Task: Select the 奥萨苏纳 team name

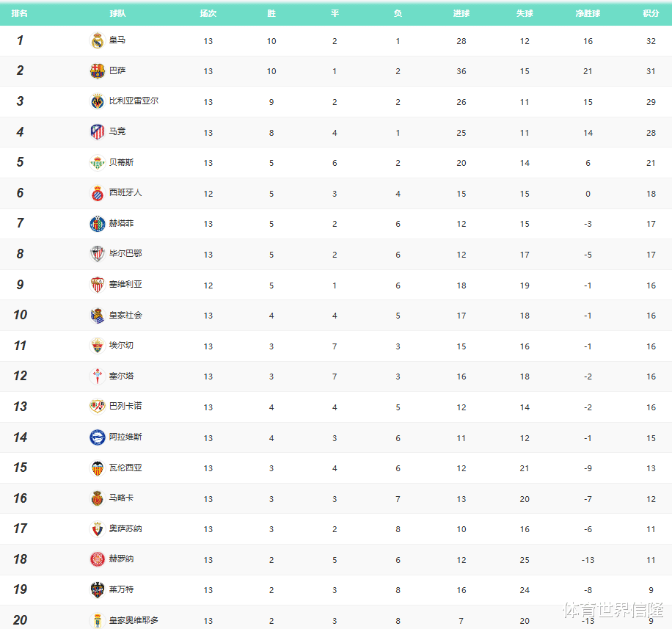Action: pos(125,528)
